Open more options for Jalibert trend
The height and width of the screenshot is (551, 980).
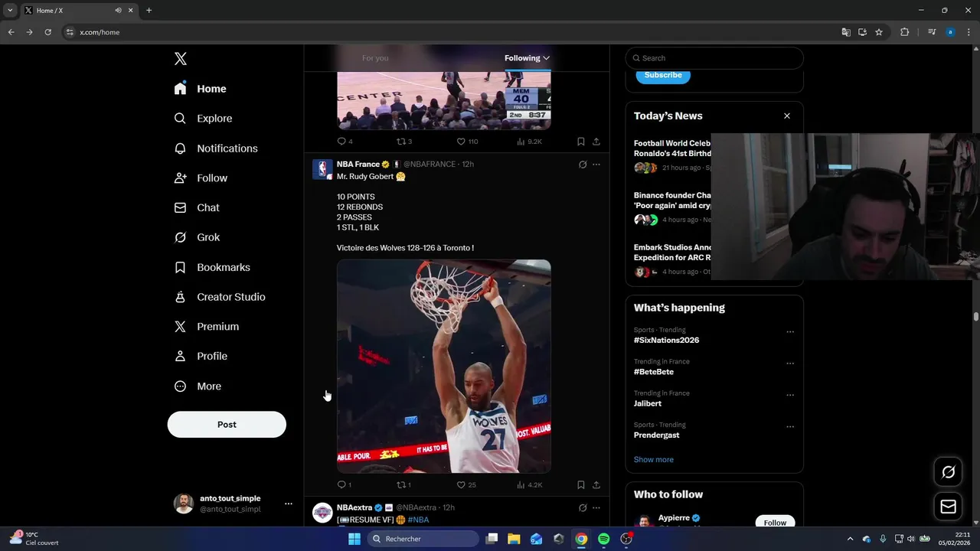(790, 395)
